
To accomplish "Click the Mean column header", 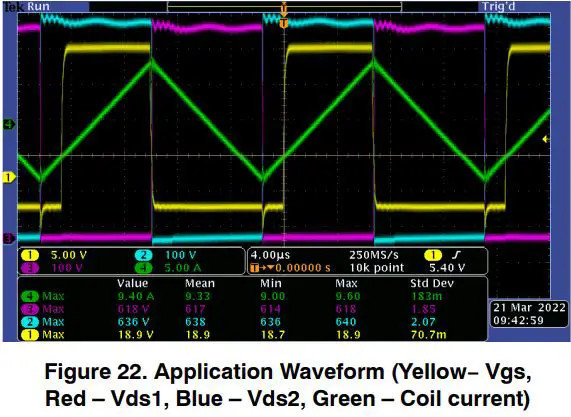I will (200, 283).
